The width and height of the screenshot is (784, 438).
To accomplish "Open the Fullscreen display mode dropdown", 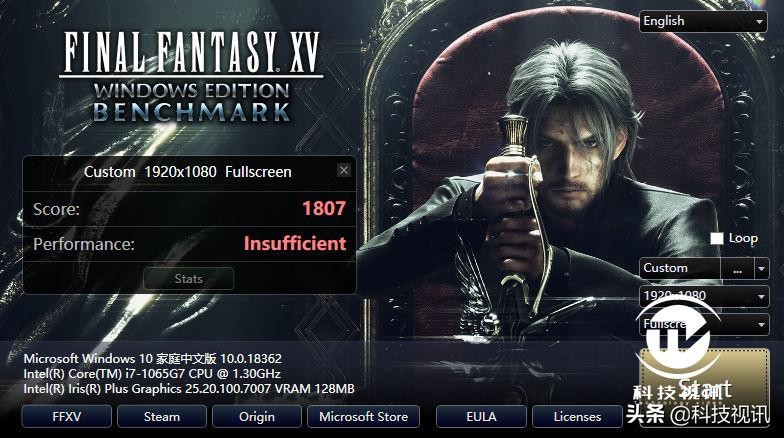I will tap(704, 324).
